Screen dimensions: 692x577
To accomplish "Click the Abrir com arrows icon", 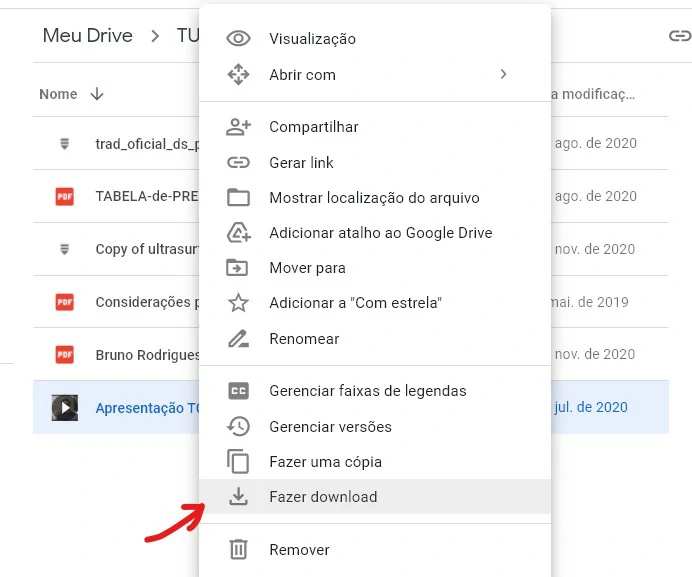I will pyautogui.click(x=238, y=74).
